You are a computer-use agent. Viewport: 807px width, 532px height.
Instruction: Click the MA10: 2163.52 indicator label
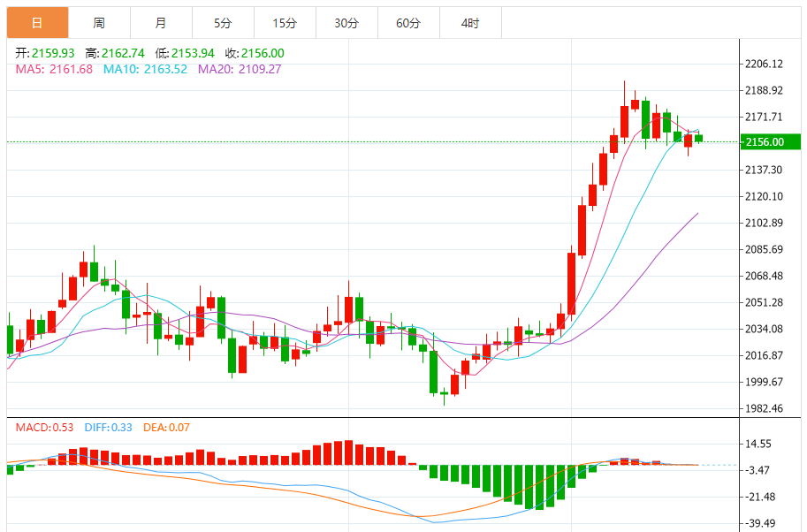pos(145,69)
